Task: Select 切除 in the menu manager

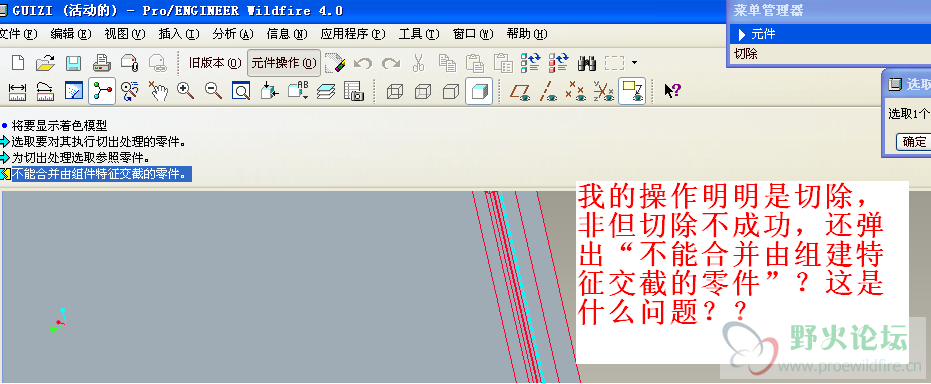Action: [746, 54]
